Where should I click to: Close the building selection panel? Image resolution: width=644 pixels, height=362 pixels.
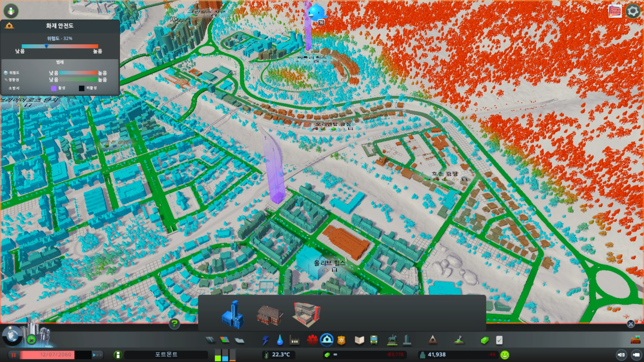(x=631, y=324)
